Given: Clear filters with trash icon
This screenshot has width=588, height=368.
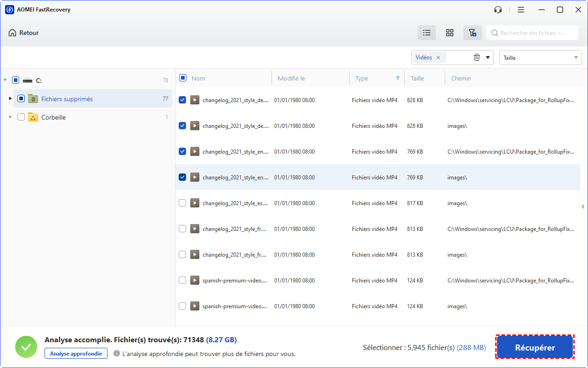Looking at the screenshot, I should tap(477, 57).
